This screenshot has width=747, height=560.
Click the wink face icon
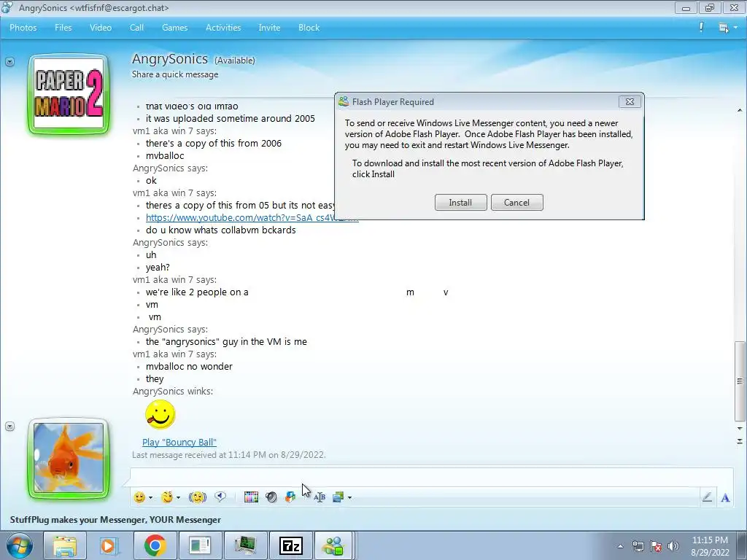point(167,497)
